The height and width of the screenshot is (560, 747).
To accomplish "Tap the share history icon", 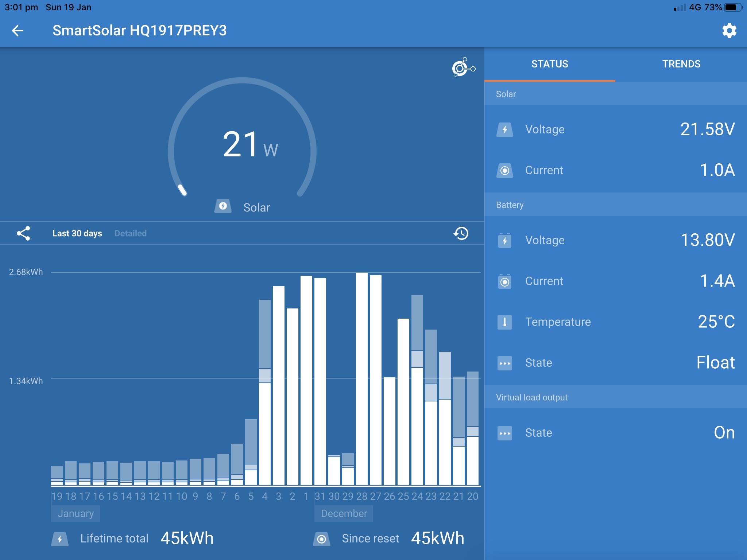I will (23, 233).
